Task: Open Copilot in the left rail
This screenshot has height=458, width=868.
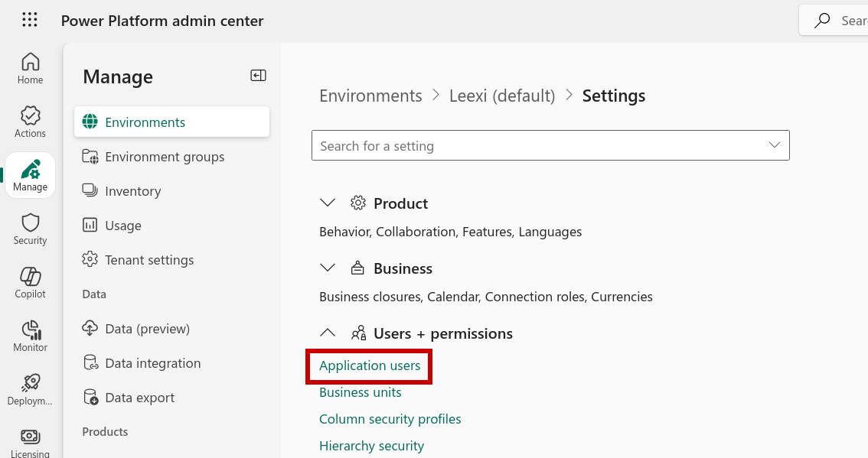Action: point(30,283)
